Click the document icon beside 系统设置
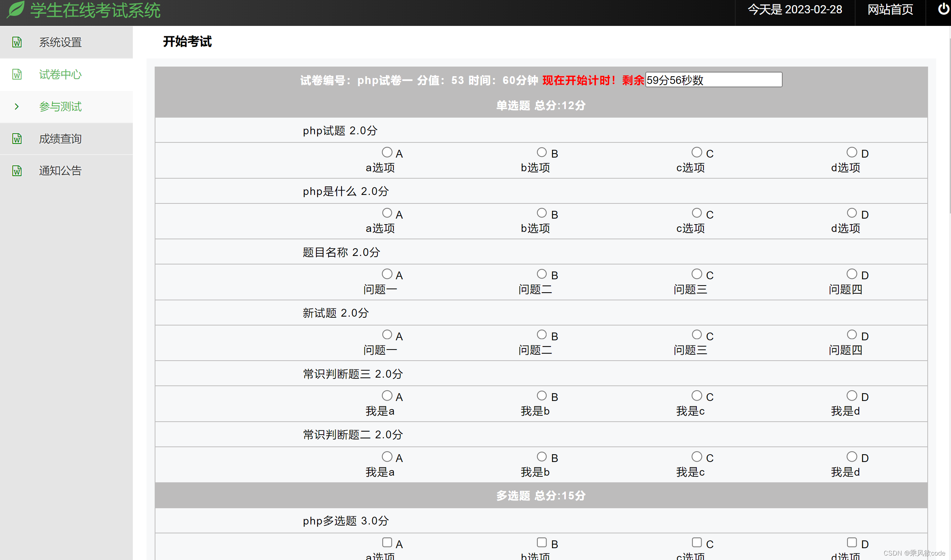Image resolution: width=951 pixels, height=560 pixels. (x=17, y=42)
